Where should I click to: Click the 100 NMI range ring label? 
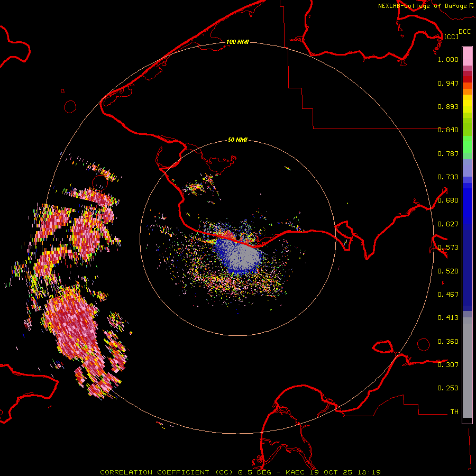tap(237, 42)
